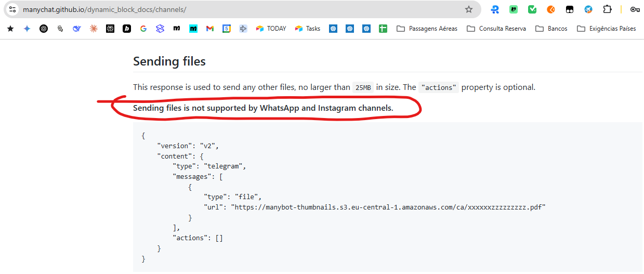Open the black star bookmark icon

pyautogui.click(x=10, y=29)
